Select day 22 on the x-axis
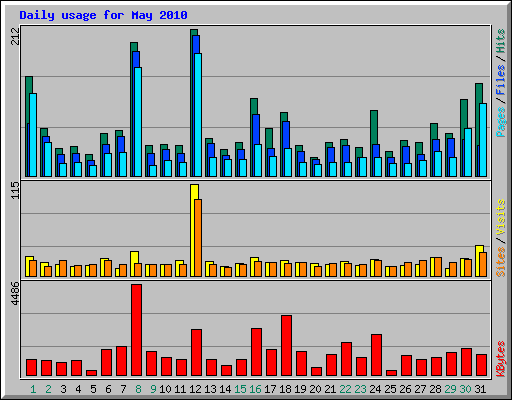Viewport: 512px width, 400px height. [x=345, y=389]
